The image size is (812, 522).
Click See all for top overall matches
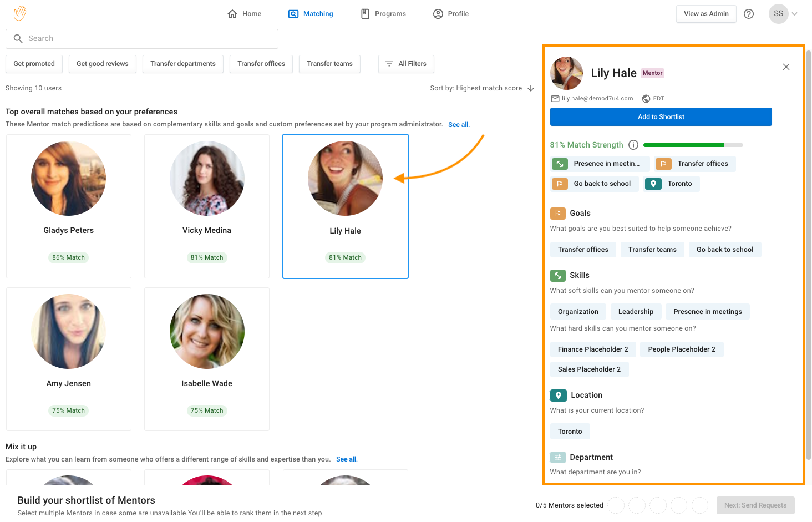pos(459,125)
